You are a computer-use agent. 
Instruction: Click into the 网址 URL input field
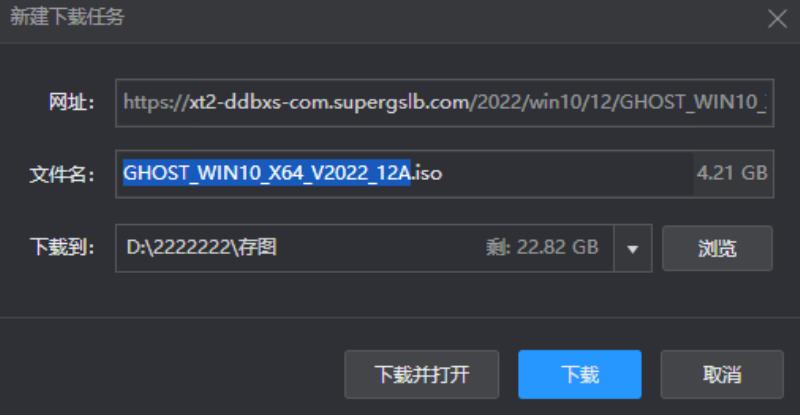[444, 103]
